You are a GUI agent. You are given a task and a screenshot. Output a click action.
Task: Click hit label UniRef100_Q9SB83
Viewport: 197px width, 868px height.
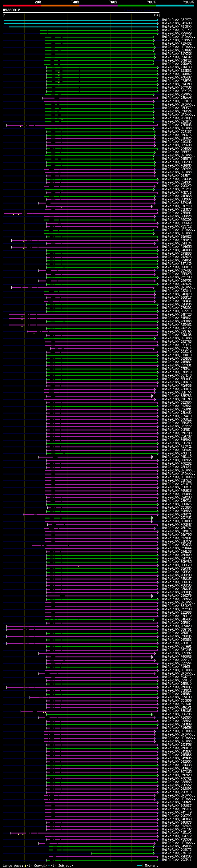(x=177, y=253)
